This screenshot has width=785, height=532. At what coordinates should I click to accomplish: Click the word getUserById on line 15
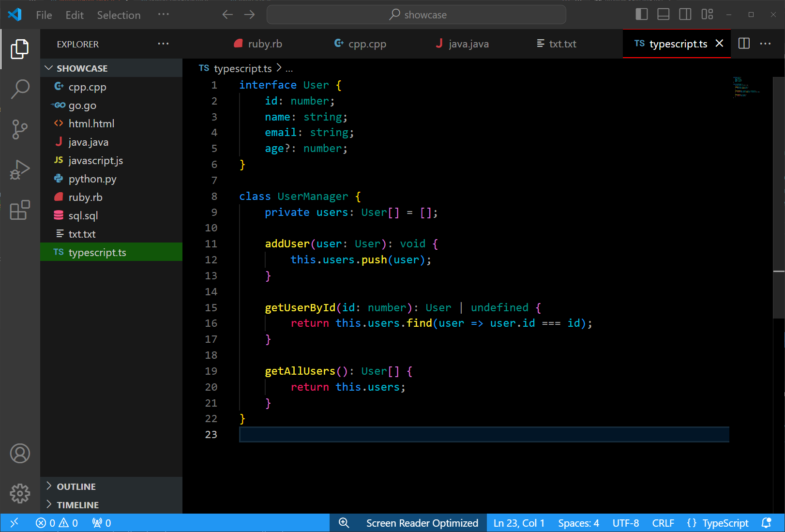click(300, 308)
